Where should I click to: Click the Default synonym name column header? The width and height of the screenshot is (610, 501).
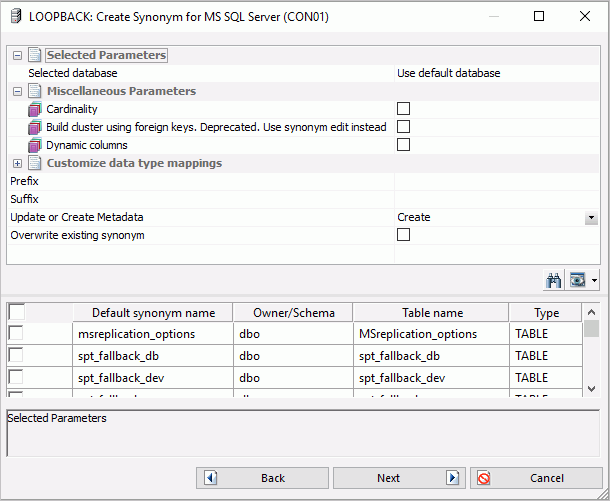[153, 313]
